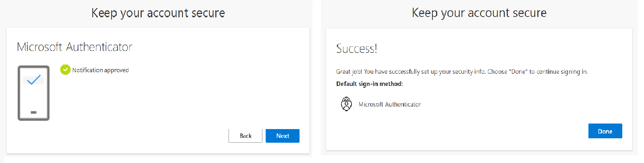The image size is (644, 163).
Task: Click left "Keep your account secure" title
Action: [x=158, y=13]
